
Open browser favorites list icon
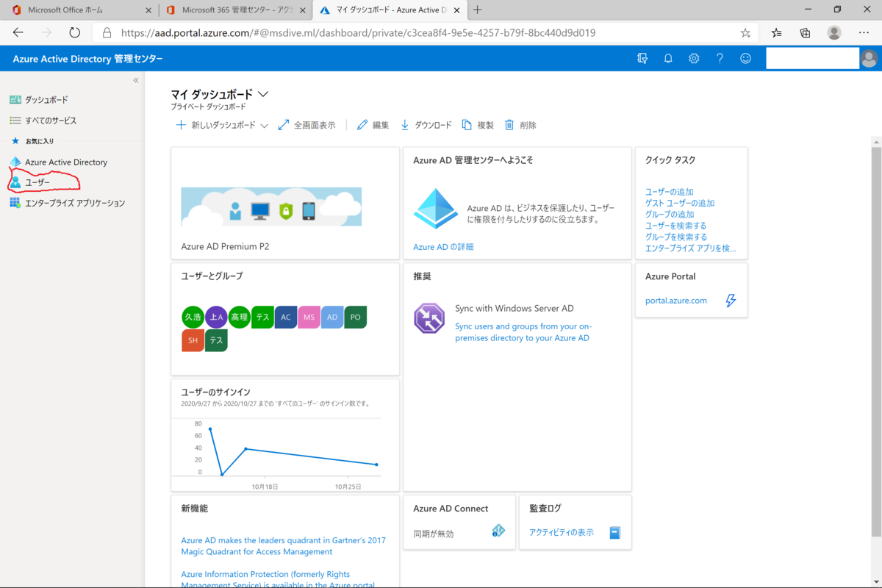click(x=777, y=32)
